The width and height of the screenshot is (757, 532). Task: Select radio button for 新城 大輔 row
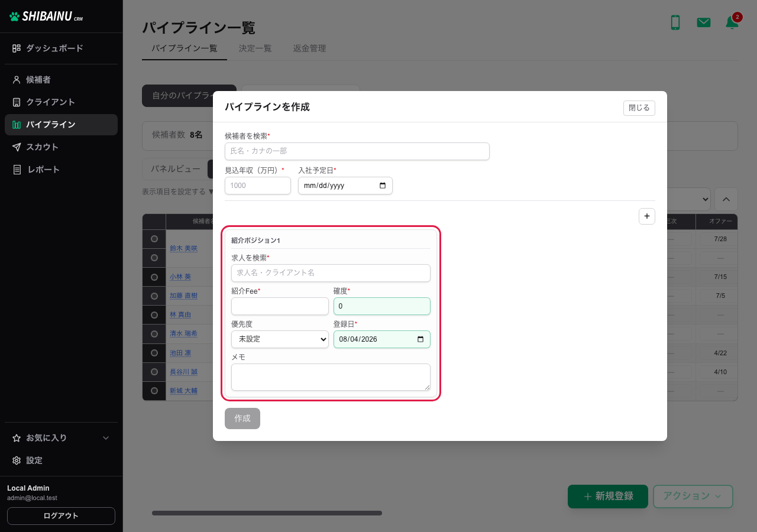coord(154,391)
